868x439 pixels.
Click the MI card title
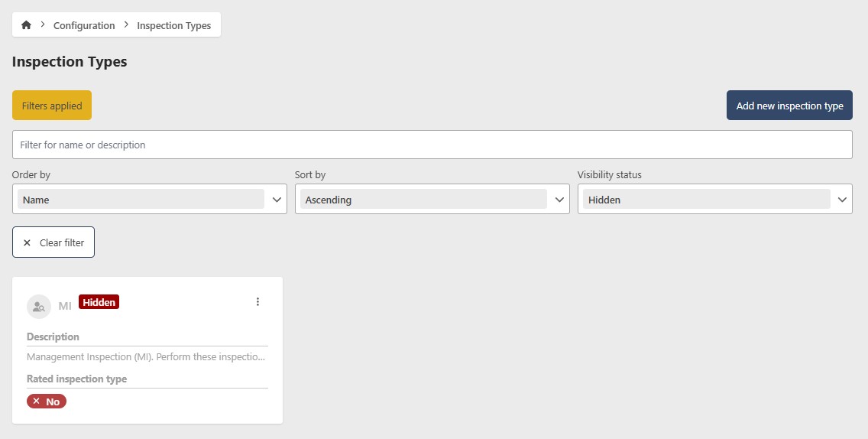click(65, 306)
